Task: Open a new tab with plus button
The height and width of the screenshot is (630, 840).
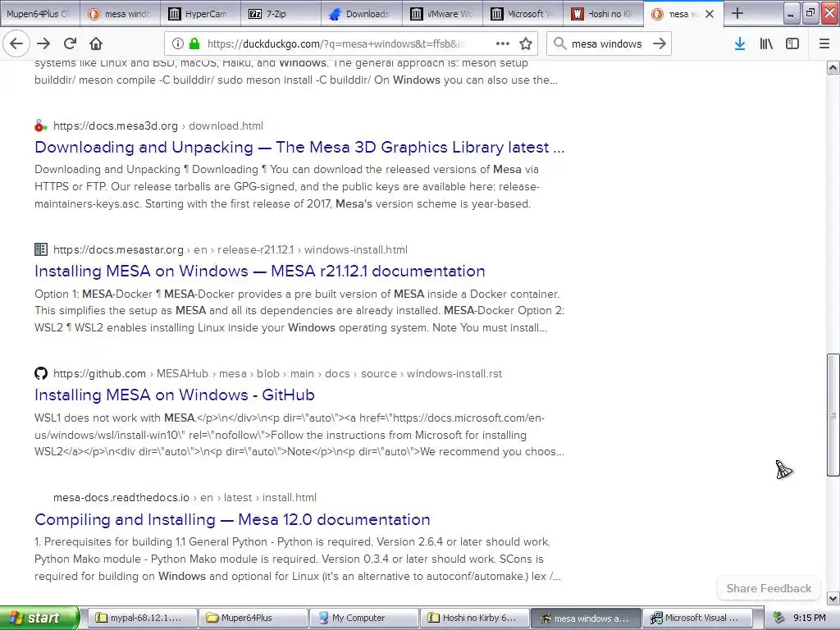Action: [737, 13]
